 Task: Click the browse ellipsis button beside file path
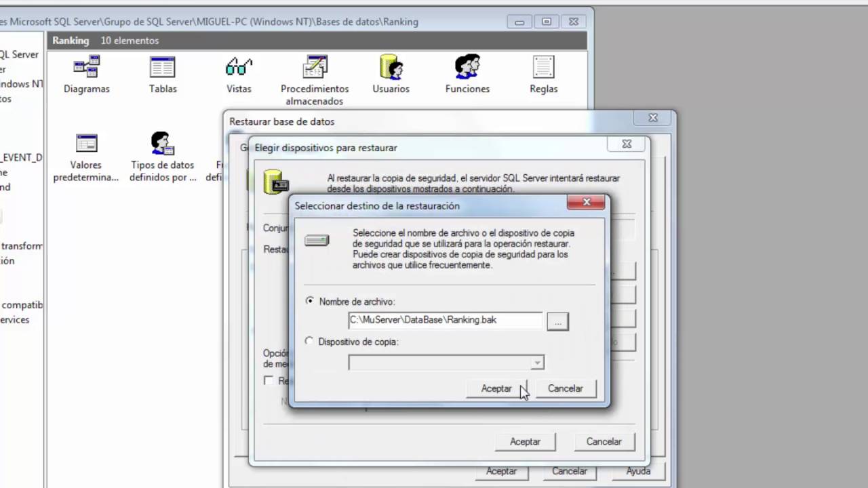click(x=557, y=321)
